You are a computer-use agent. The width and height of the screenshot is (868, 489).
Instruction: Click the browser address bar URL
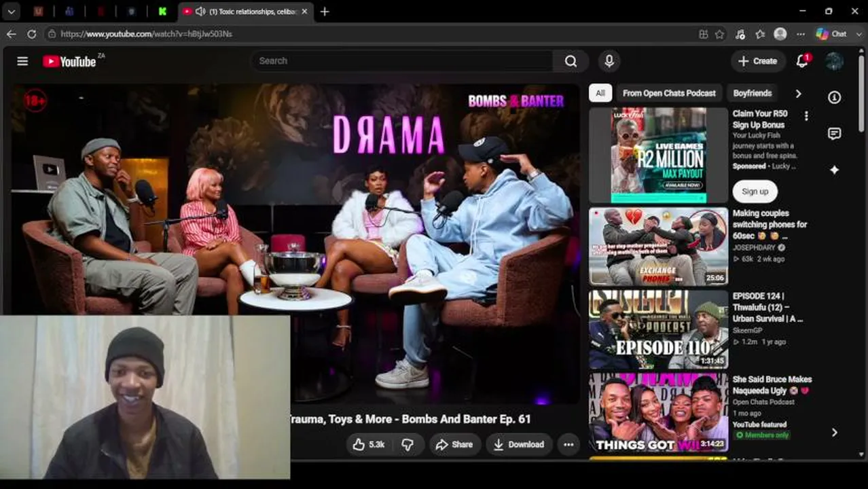pyautogui.click(x=146, y=33)
